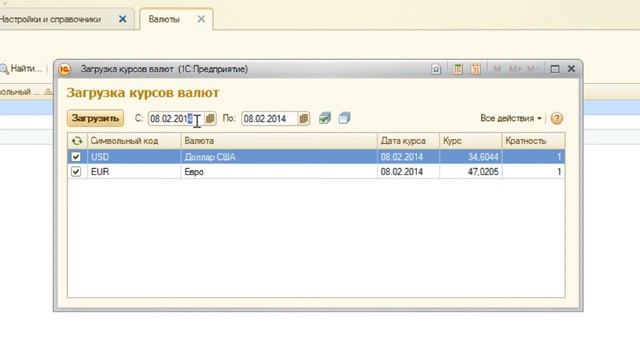Toggle EUR currency checkbox
This screenshot has height=360, width=640.
[76, 171]
